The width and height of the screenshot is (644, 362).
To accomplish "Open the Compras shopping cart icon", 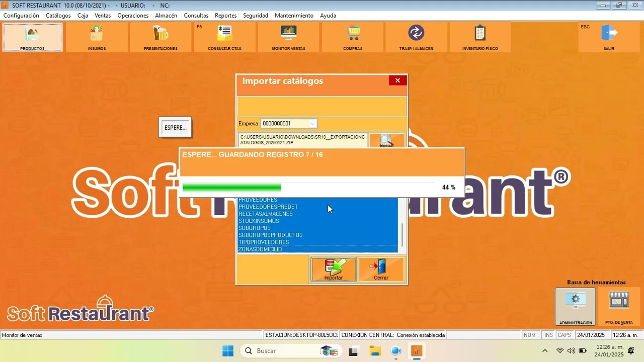I will click(x=352, y=37).
